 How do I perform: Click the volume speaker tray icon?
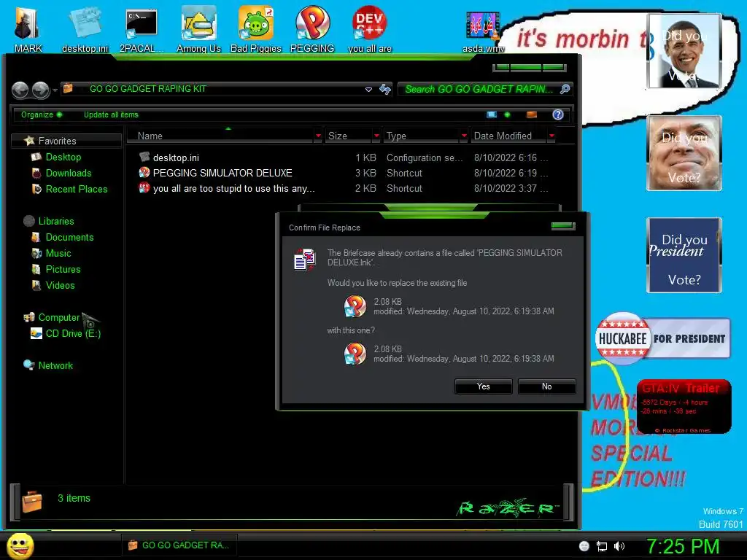pos(619,546)
